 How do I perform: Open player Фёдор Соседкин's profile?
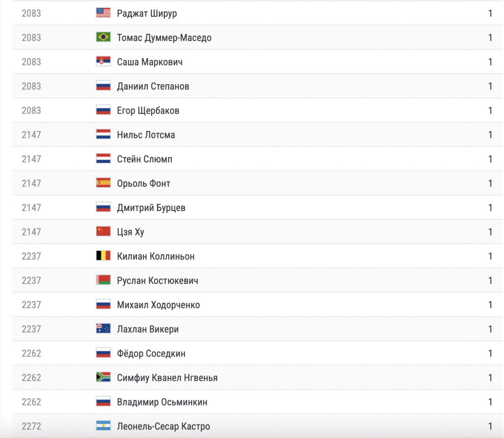click(151, 353)
